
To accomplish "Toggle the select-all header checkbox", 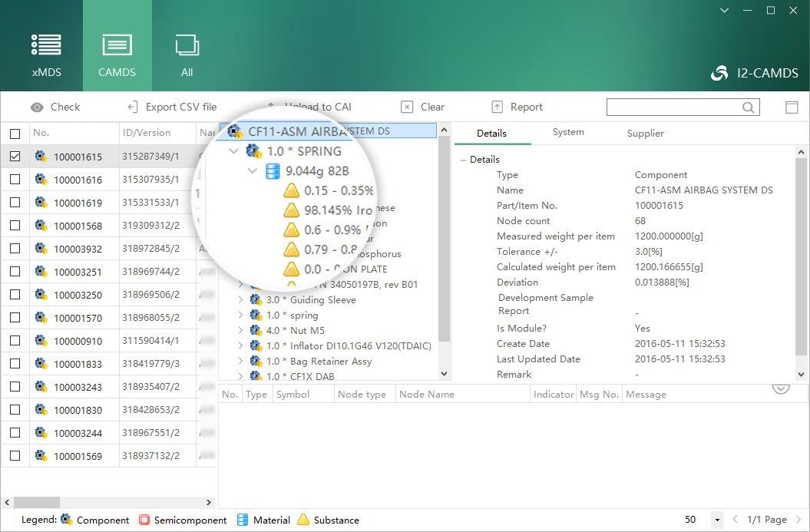I will tap(15, 134).
